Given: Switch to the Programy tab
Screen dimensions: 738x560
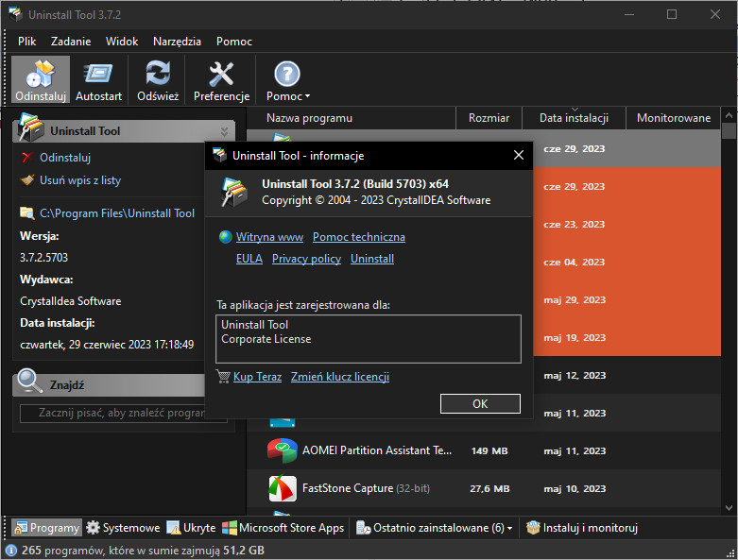Looking at the screenshot, I should tap(46, 528).
